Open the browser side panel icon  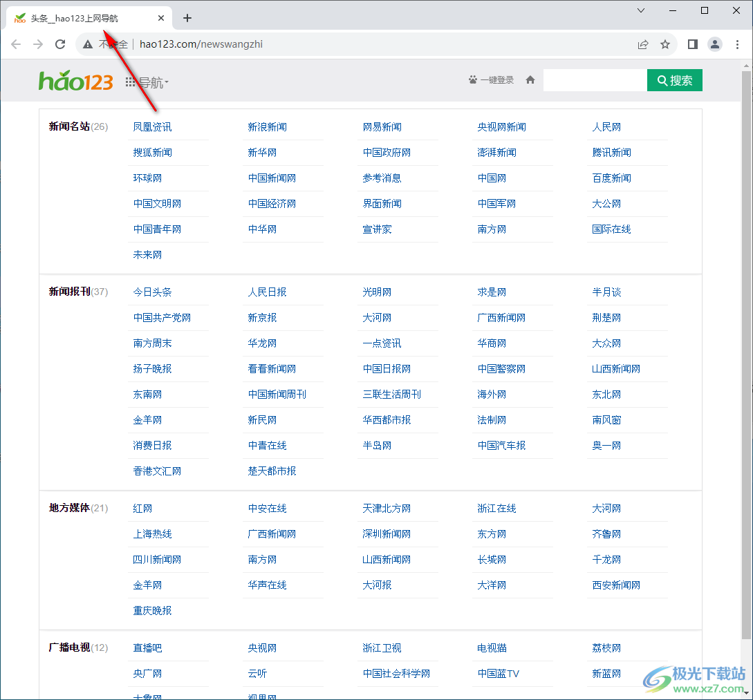click(692, 44)
